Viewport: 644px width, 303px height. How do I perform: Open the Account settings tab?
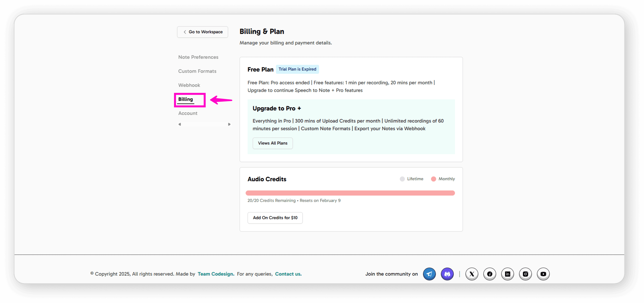click(x=188, y=113)
